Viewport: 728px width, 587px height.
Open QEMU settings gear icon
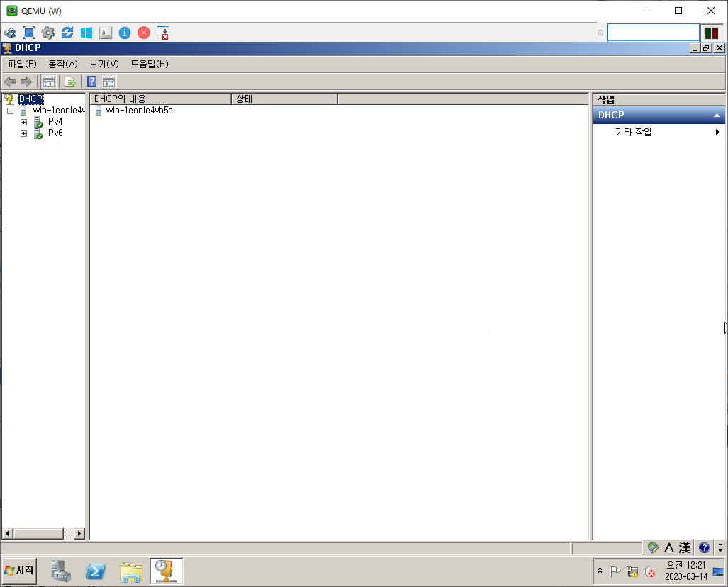click(48, 33)
